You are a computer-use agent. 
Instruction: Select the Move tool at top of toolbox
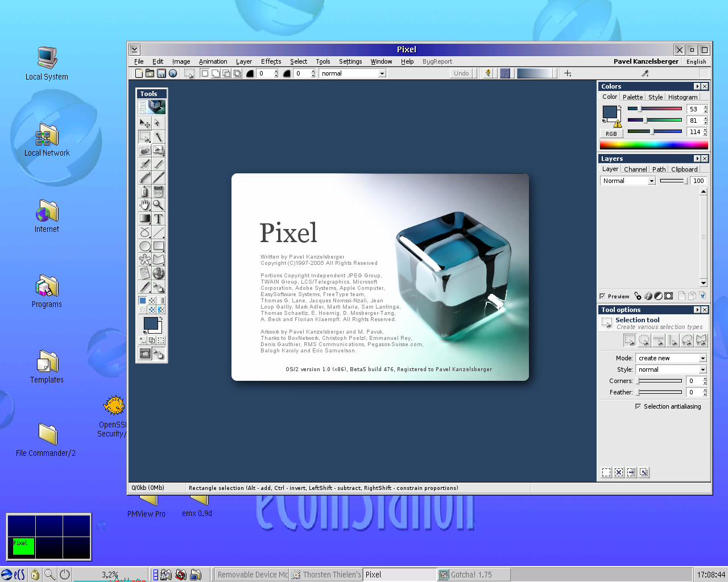click(144, 124)
